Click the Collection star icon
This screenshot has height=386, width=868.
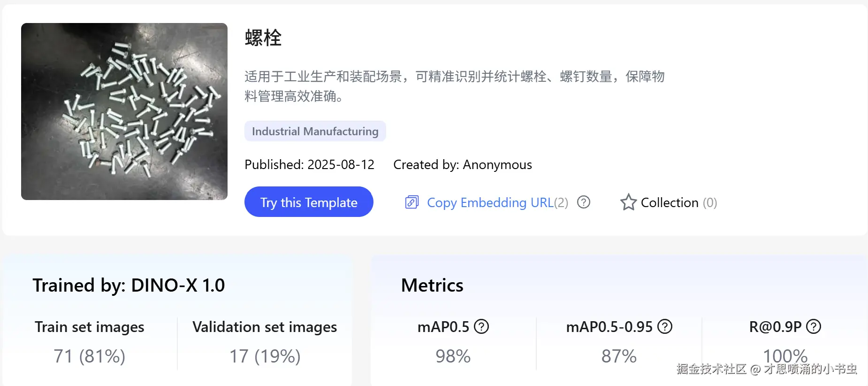coord(628,202)
